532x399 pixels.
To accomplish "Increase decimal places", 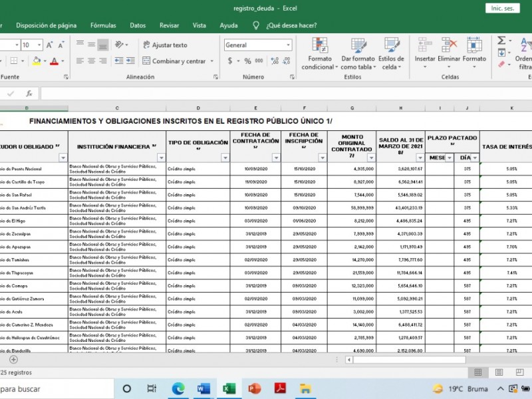I will pos(275,61).
